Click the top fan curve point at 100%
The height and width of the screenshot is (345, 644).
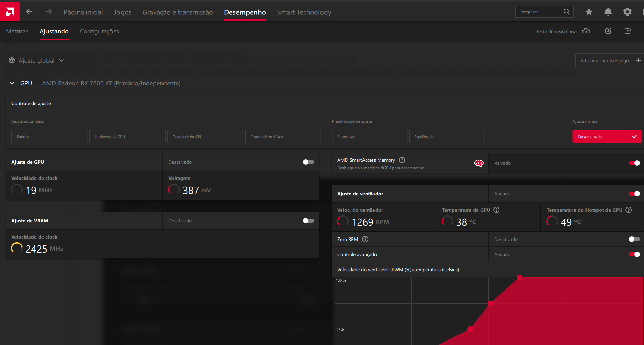coord(519,277)
